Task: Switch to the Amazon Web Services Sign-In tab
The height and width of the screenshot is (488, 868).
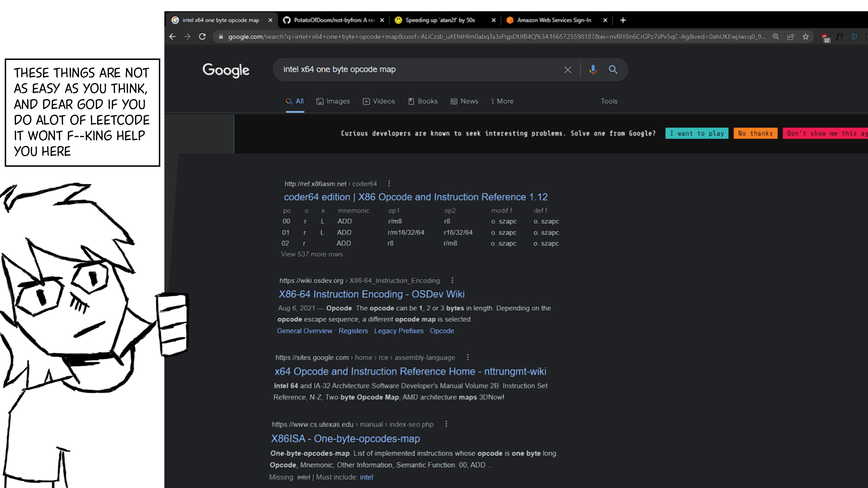Action: (554, 20)
